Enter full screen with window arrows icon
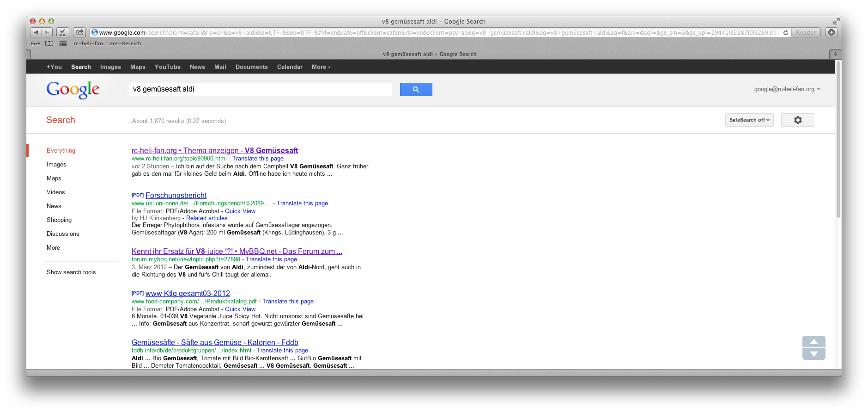868x413 pixels. [x=836, y=21]
